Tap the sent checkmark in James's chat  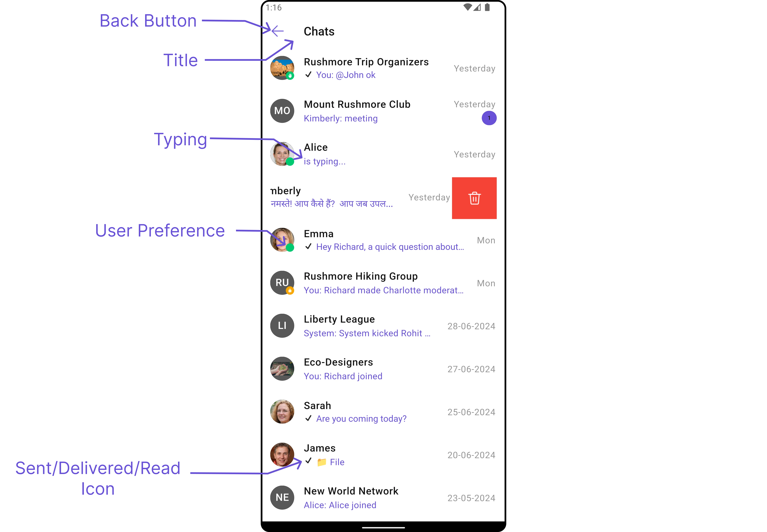point(308,461)
